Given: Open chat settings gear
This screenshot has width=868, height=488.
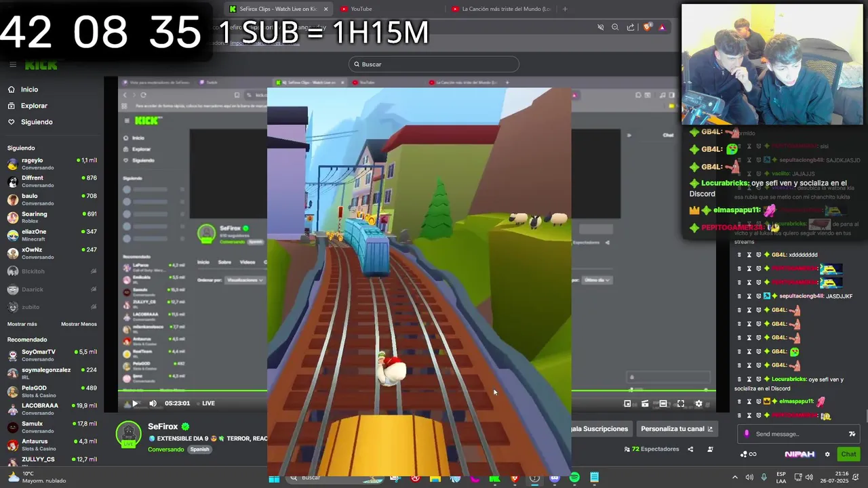Looking at the screenshot, I should 827,454.
